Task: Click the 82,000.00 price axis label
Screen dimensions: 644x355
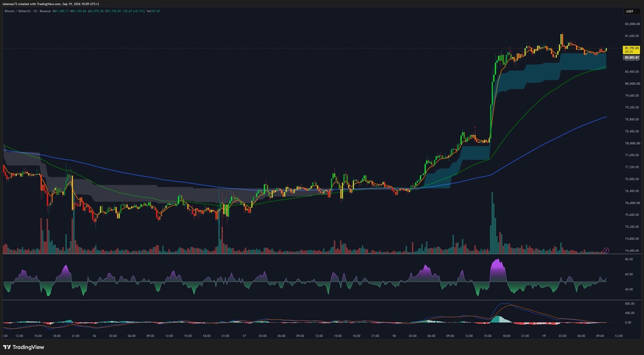Action: (632, 24)
